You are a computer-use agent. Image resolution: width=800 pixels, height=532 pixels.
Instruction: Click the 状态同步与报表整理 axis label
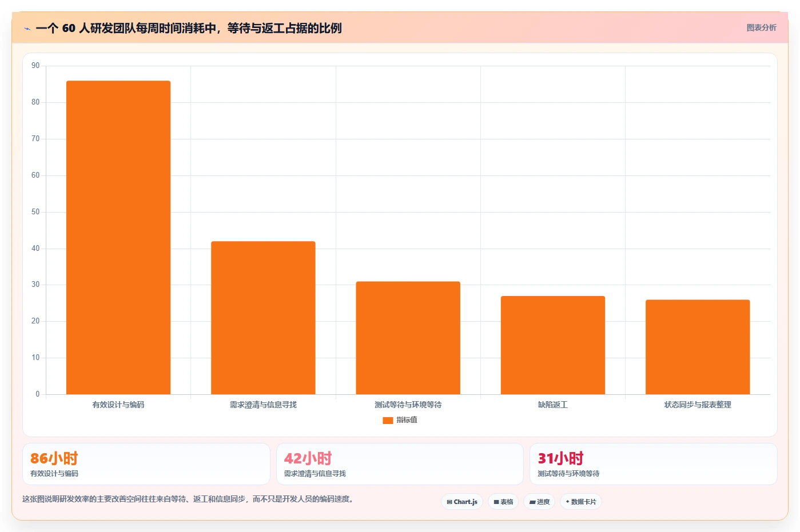[x=698, y=405]
